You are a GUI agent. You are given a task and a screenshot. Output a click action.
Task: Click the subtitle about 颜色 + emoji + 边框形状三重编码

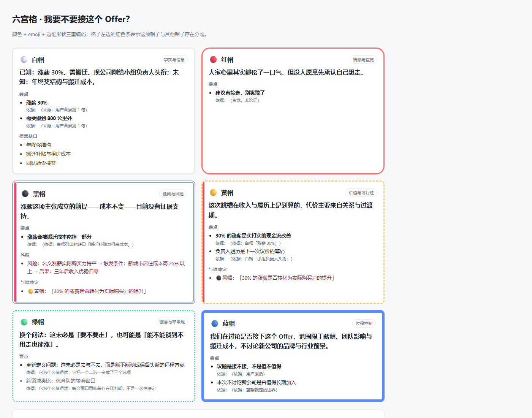[111, 34]
